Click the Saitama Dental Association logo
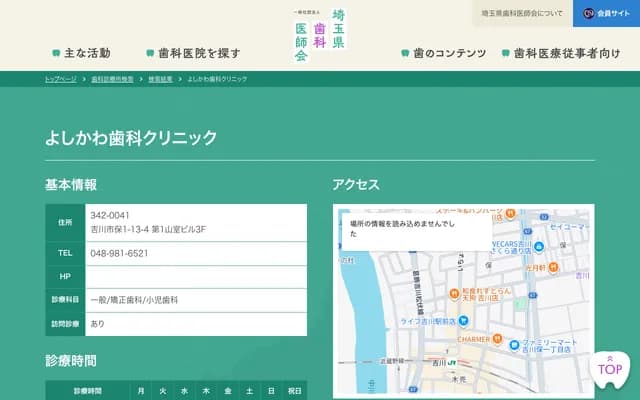This screenshot has width=640, height=400. 319,34
